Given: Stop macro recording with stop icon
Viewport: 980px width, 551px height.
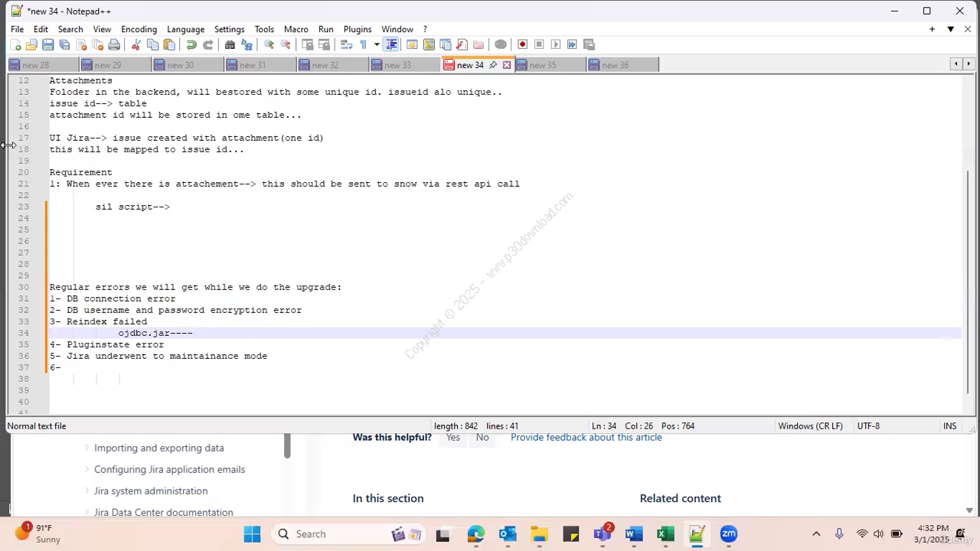Looking at the screenshot, I should point(539,44).
